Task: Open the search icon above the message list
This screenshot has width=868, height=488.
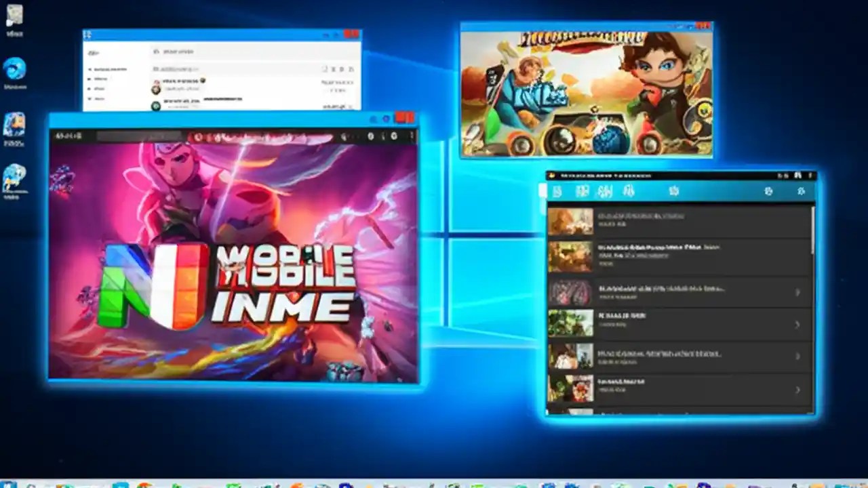Action: (x=157, y=52)
